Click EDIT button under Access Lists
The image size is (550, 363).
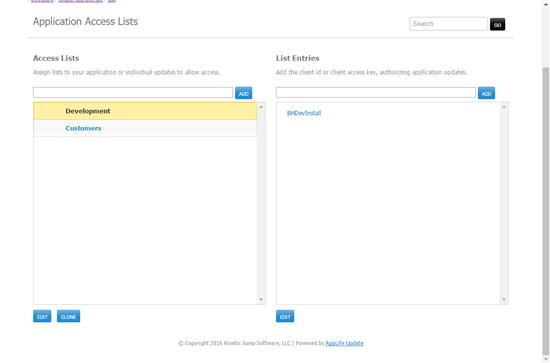42,316
